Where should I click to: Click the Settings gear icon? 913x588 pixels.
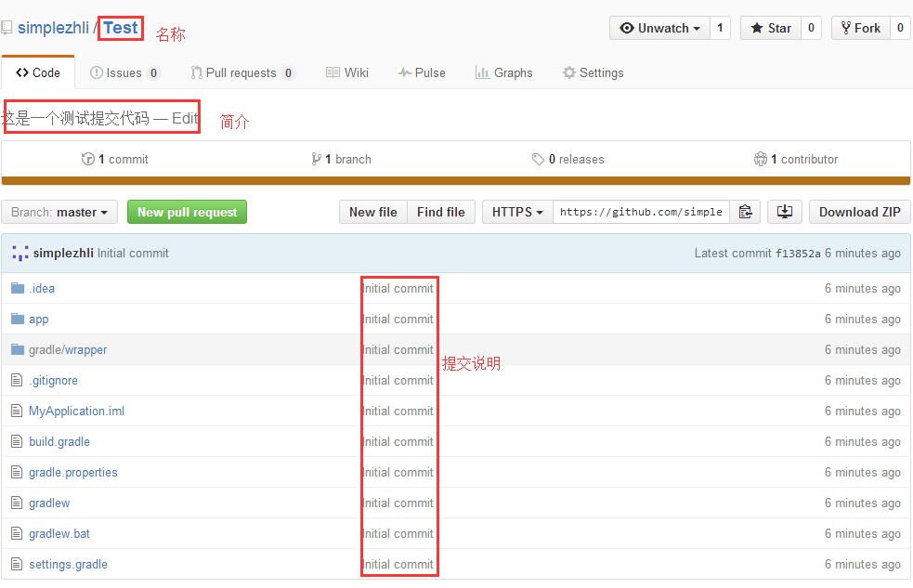568,72
